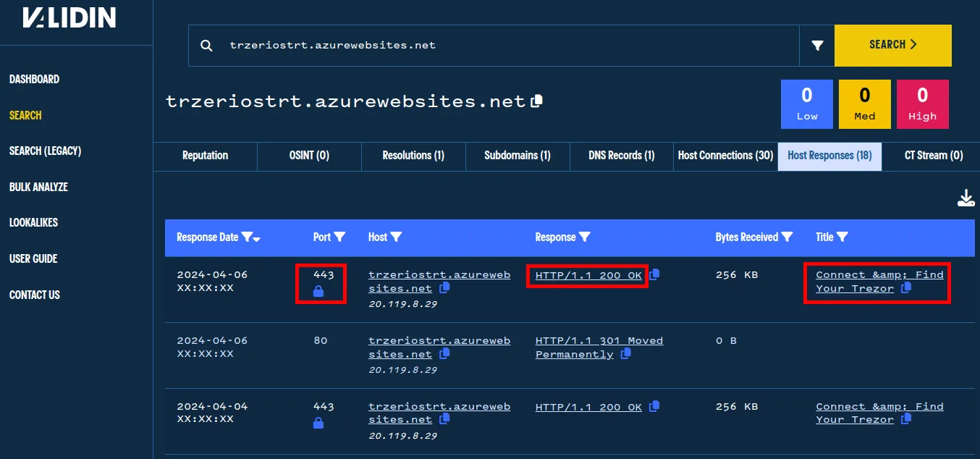This screenshot has height=459, width=980.
Task: Select Search in sidebar
Action: pos(25,115)
